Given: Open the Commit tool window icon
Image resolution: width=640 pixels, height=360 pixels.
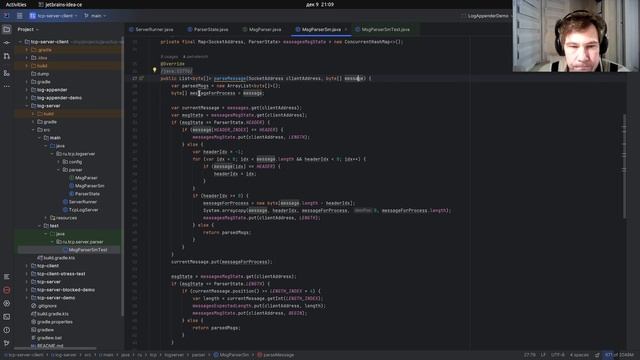Looking at the screenshot, I should coord(7,42).
